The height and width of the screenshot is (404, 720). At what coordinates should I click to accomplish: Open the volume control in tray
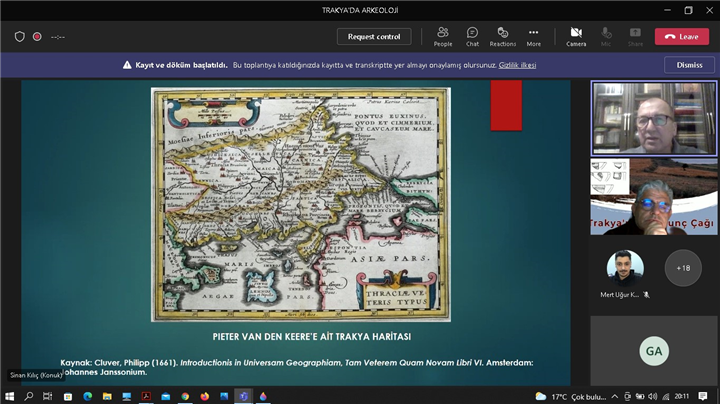click(x=652, y=396)
